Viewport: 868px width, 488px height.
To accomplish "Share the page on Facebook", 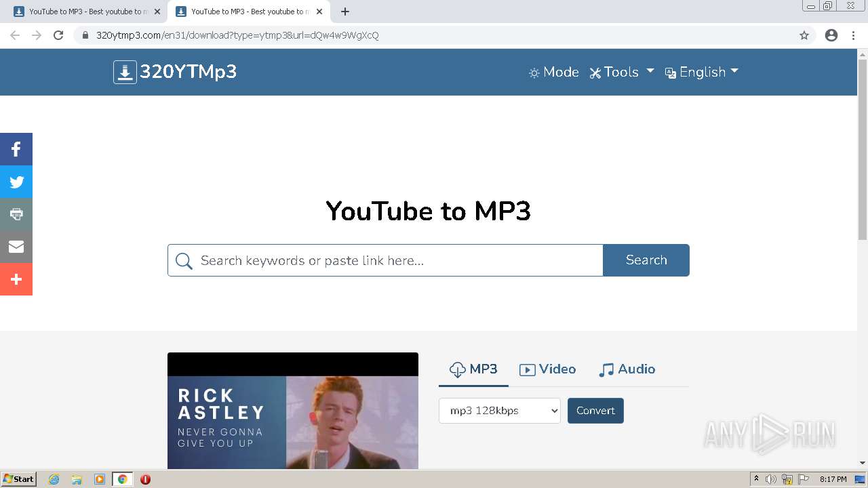I will (16, 149).
